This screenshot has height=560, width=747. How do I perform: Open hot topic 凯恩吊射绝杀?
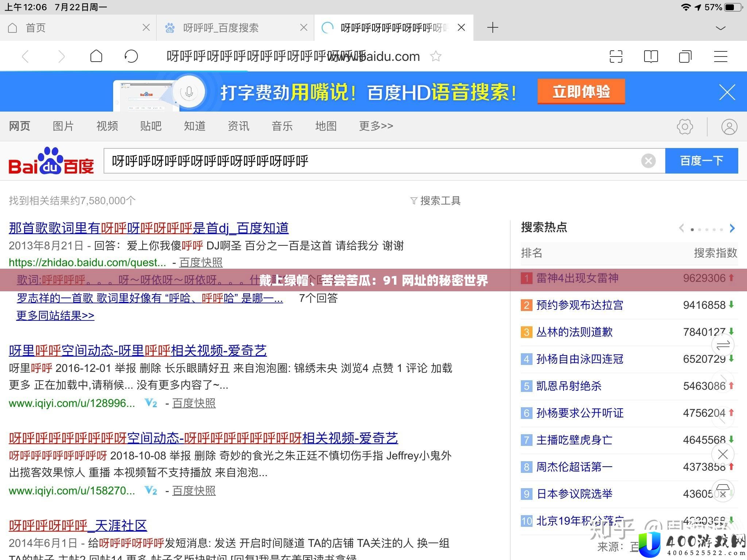click(569, 386)
